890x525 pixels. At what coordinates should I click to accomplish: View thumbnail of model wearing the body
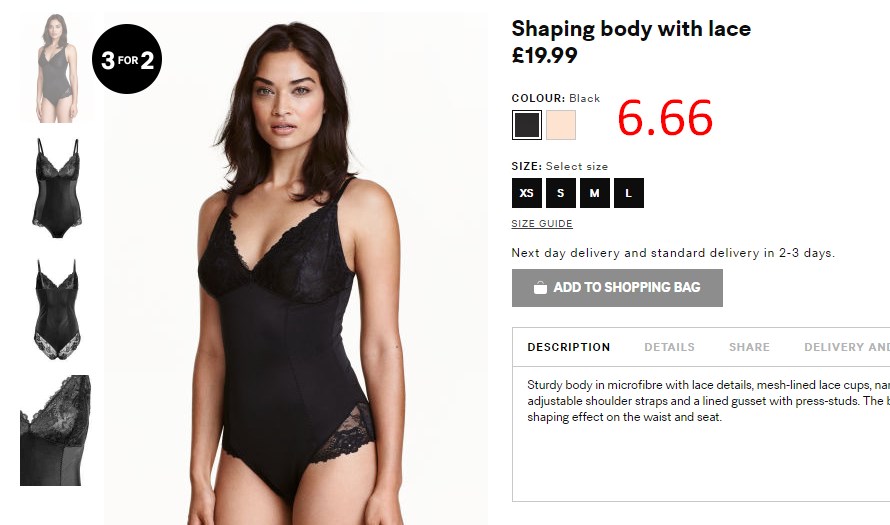(56, 68)
